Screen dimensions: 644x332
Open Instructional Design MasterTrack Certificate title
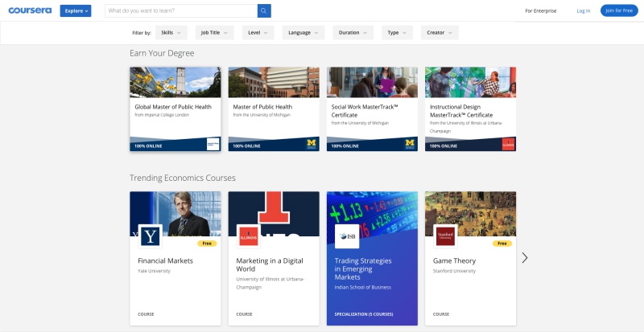(x=461, y=111)
